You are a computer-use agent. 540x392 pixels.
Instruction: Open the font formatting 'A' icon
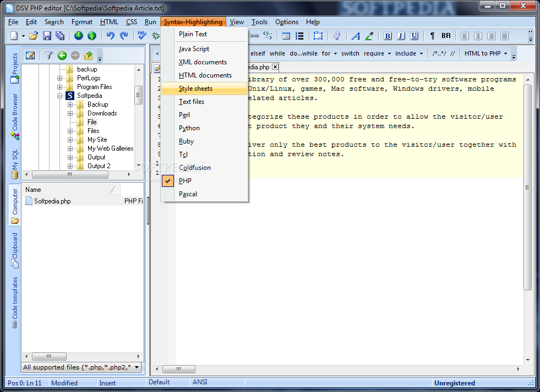click(x=356, y=36)
